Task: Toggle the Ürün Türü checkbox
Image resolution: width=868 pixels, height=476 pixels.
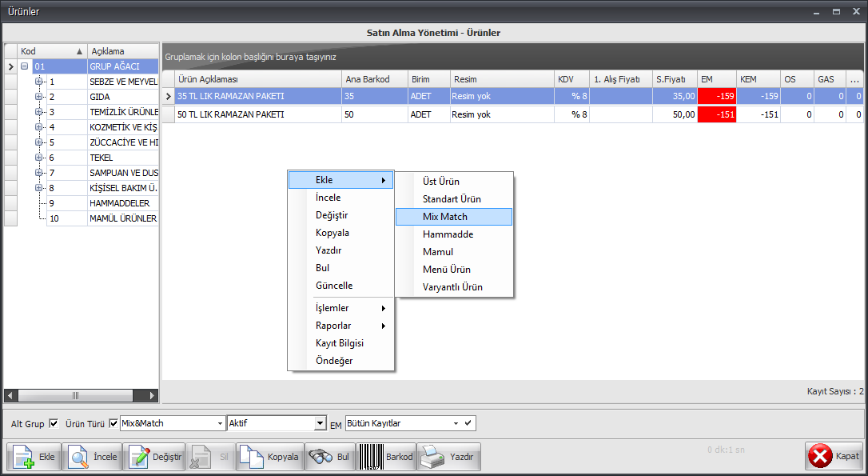Action: pyautogui.click(x=113, y=423)
